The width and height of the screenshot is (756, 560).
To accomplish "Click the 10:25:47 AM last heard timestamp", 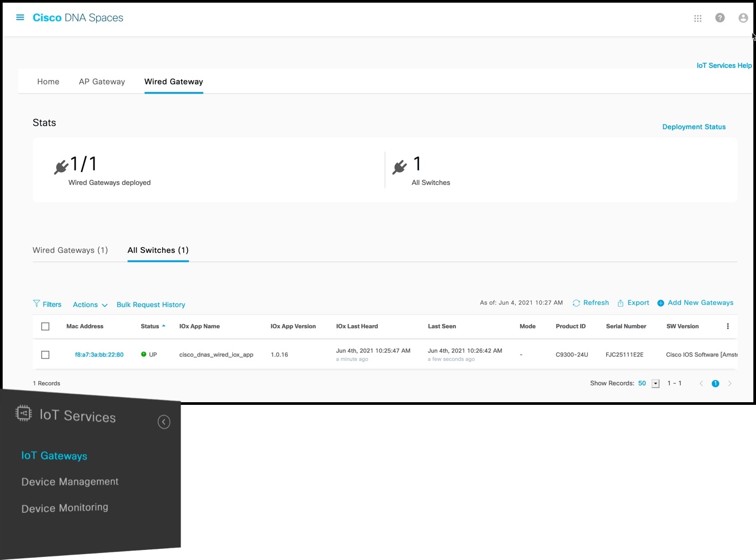I will pos(373,351).
